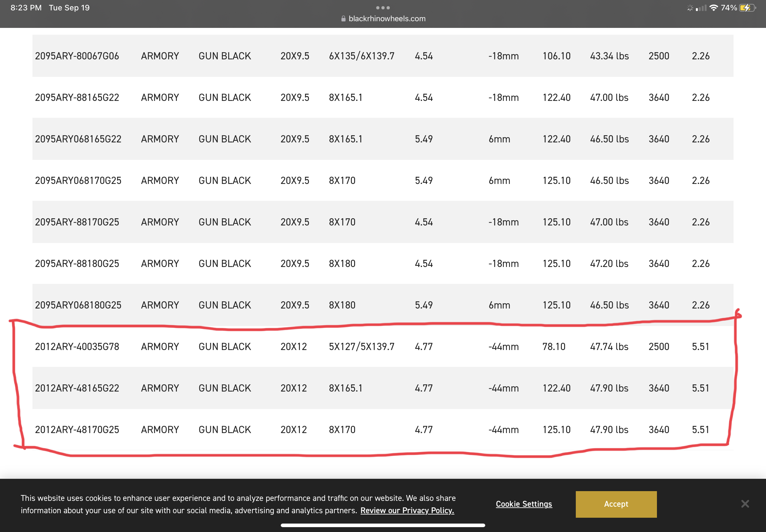Tap the cellular signal bars icon
Image resolution: width=766 pixels, height=532 pixels.
(x=701, y=8)
